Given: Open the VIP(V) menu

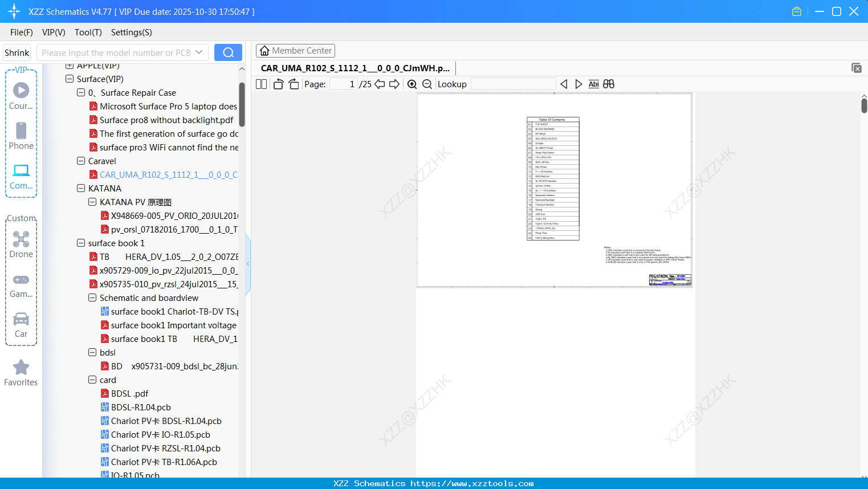Looking at the screenshot, I should (54, 32).
